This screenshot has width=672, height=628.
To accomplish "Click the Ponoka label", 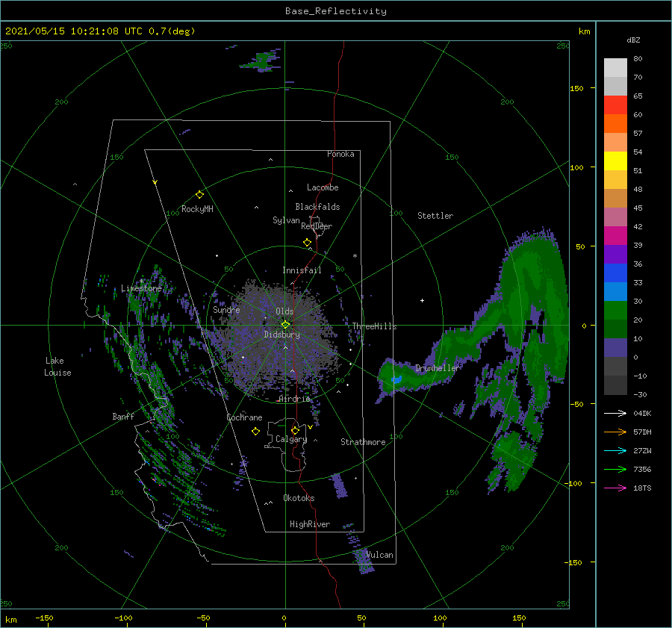I will pos(340,154).
